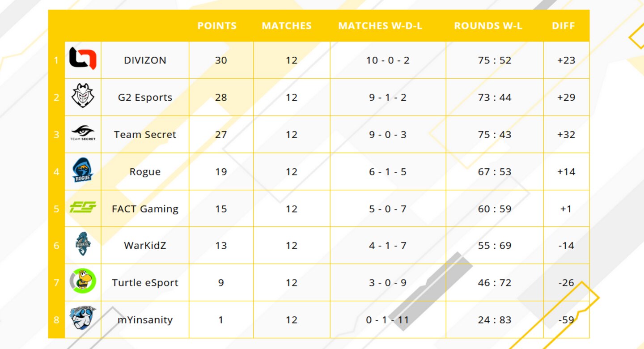Click the WarKidZ team logo

[83, 244]
